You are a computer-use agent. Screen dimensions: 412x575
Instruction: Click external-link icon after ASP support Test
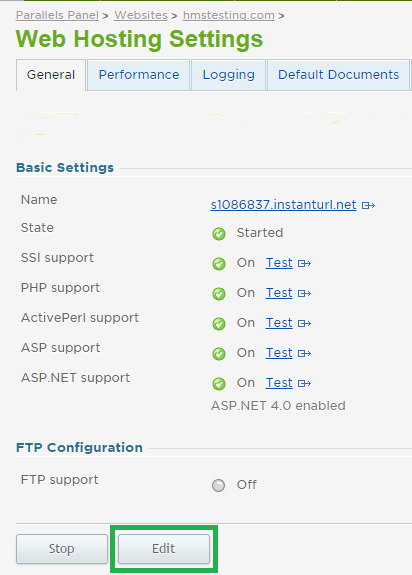tap(304, 353)
